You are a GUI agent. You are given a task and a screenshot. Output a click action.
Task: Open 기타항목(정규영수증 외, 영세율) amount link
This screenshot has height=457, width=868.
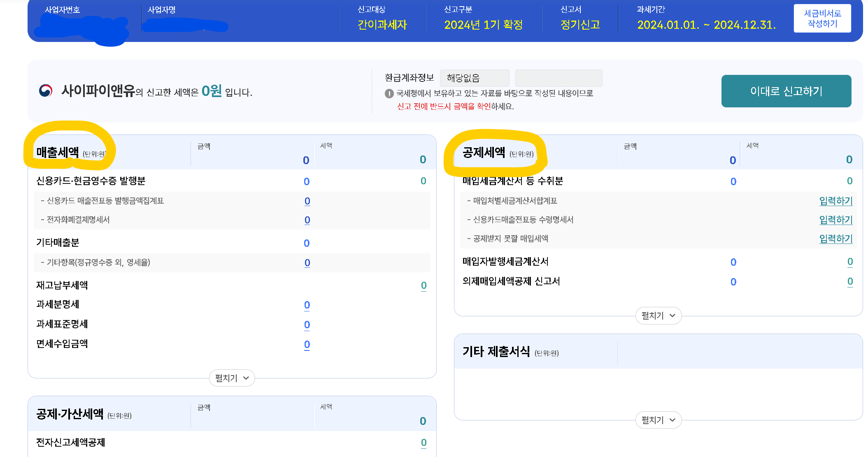pos(307,263)
